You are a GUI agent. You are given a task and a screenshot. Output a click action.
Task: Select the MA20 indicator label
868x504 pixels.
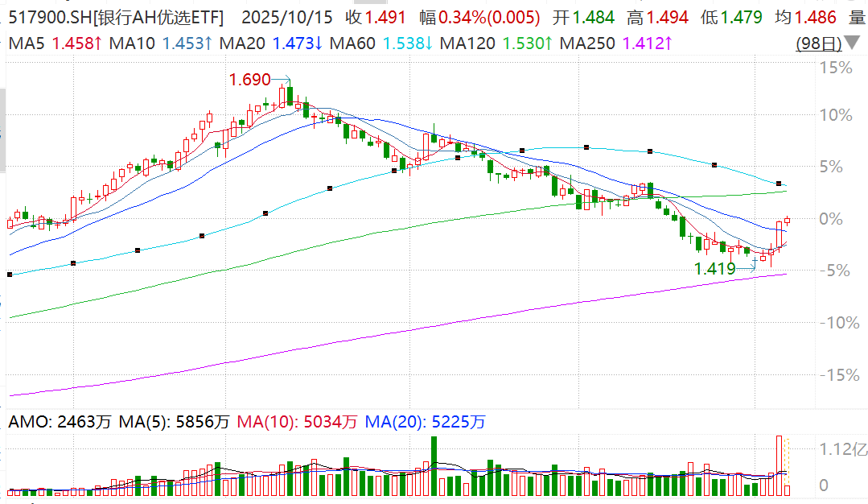241,43
